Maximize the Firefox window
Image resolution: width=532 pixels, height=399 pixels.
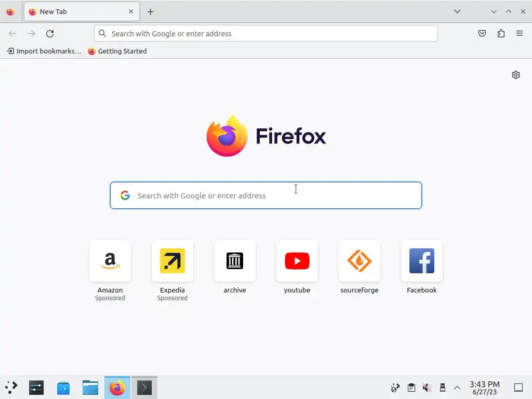pos(509,11)
